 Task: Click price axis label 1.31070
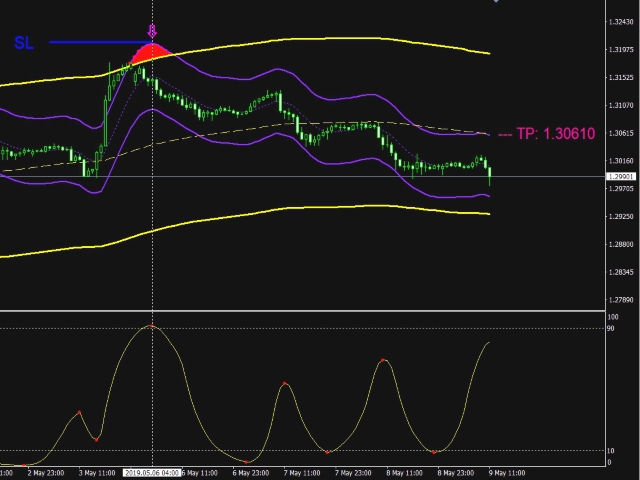click(621, 105)
